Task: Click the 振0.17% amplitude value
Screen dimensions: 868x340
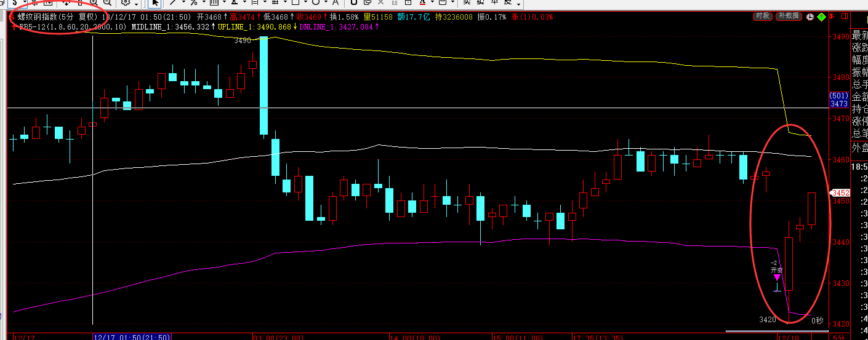Action: 491,17
